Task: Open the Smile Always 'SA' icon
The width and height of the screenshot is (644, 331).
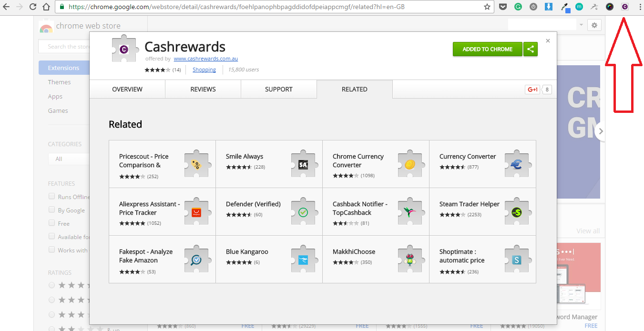Action: [x=303, y=165]
